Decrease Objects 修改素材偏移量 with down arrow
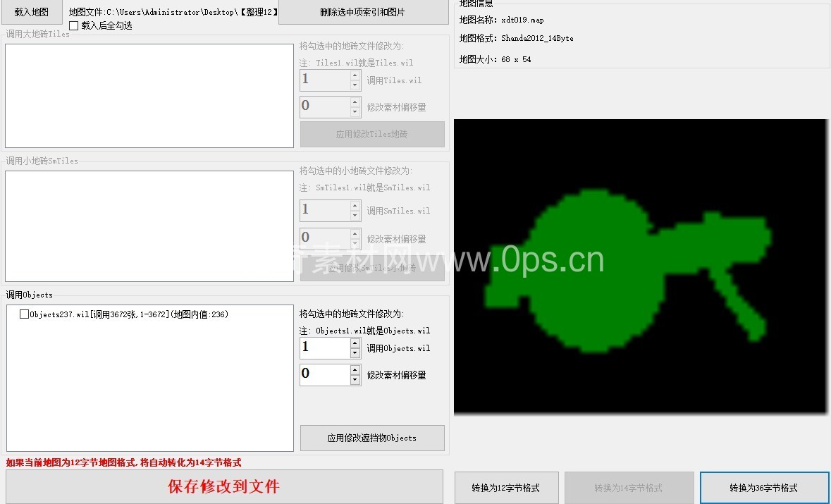831x504 pixels. tap(355, 380)
